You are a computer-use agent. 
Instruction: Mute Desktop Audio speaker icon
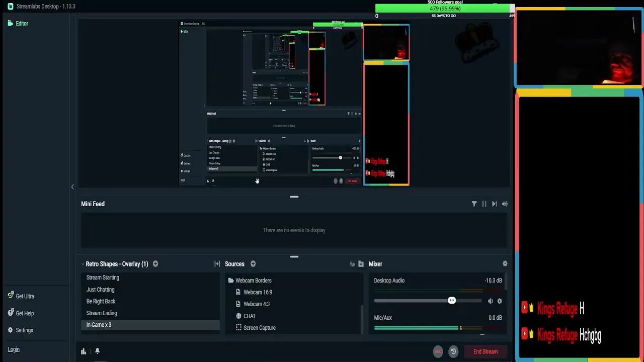(491, 301)
